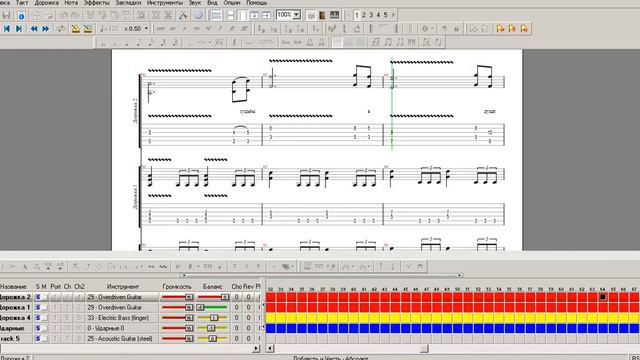The height and width of the screenshot is (360, 640).
Task: Show the keyboard panel icon
Action: [334, 16]
